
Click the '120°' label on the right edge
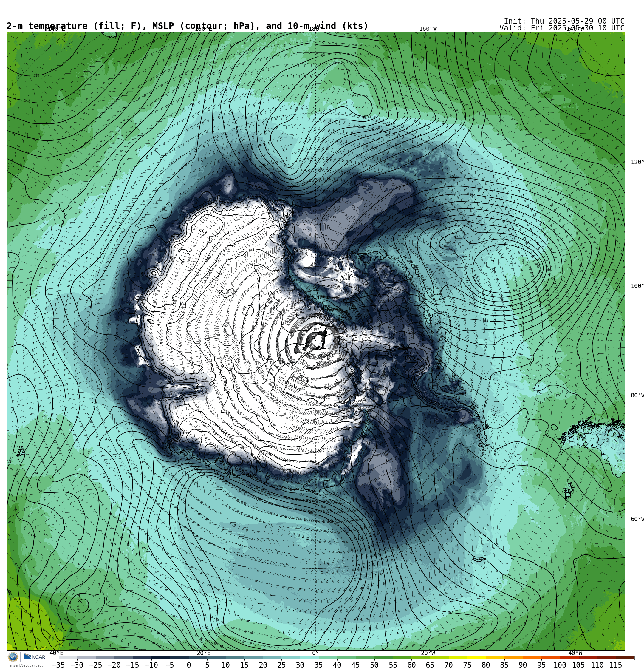tap(637, 162)
